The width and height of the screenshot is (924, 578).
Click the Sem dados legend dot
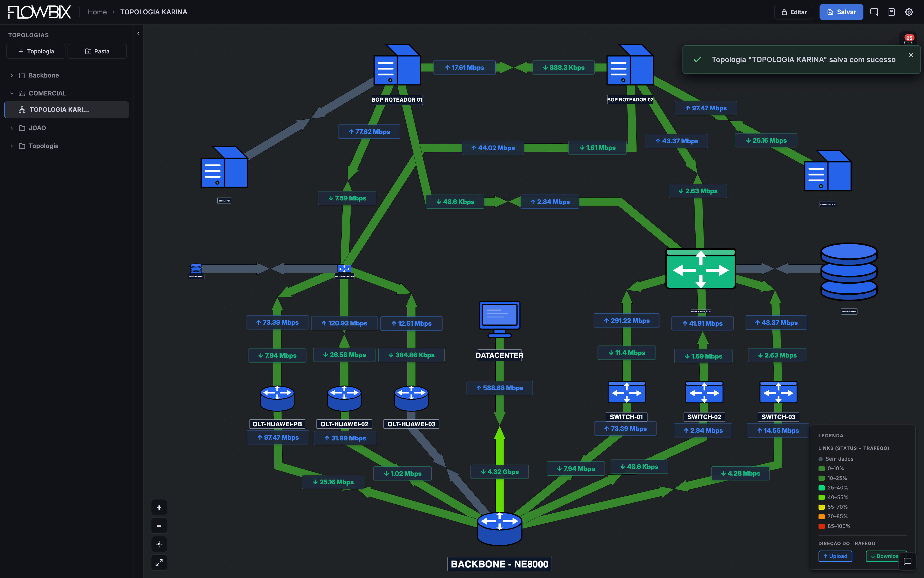click(820, 459)
